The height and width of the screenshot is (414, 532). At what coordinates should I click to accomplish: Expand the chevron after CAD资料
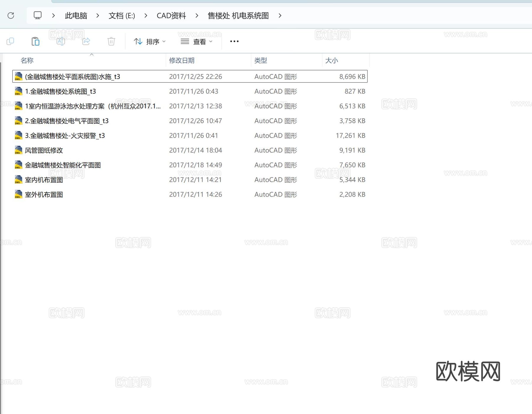click(197, 15)
